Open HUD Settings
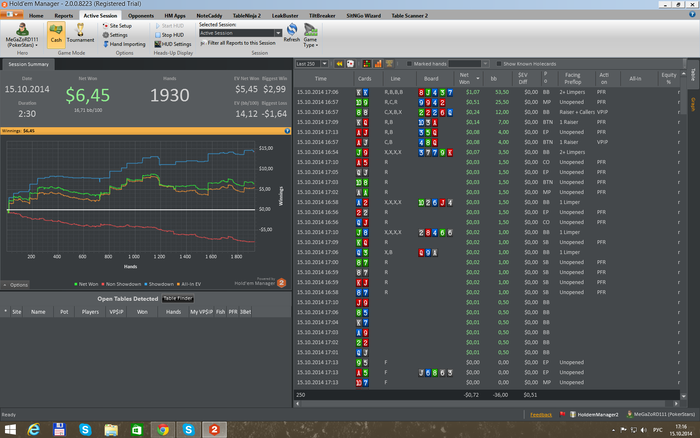The height and width of the screenshot is (438, 700). tap(173, 44)
